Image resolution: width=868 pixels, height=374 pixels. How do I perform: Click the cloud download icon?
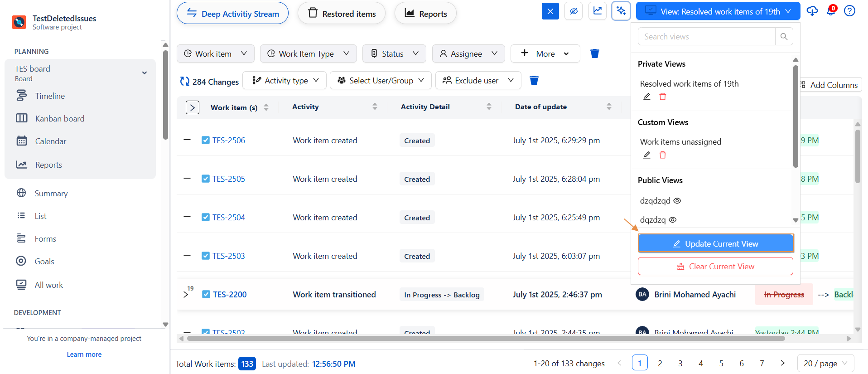coord(812,11)
